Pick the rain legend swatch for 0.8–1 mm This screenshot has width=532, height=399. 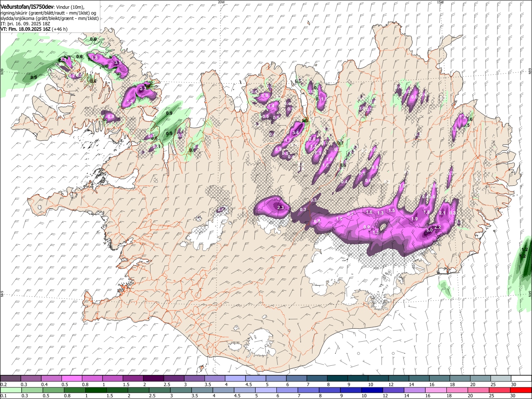[x=74, y=390]
